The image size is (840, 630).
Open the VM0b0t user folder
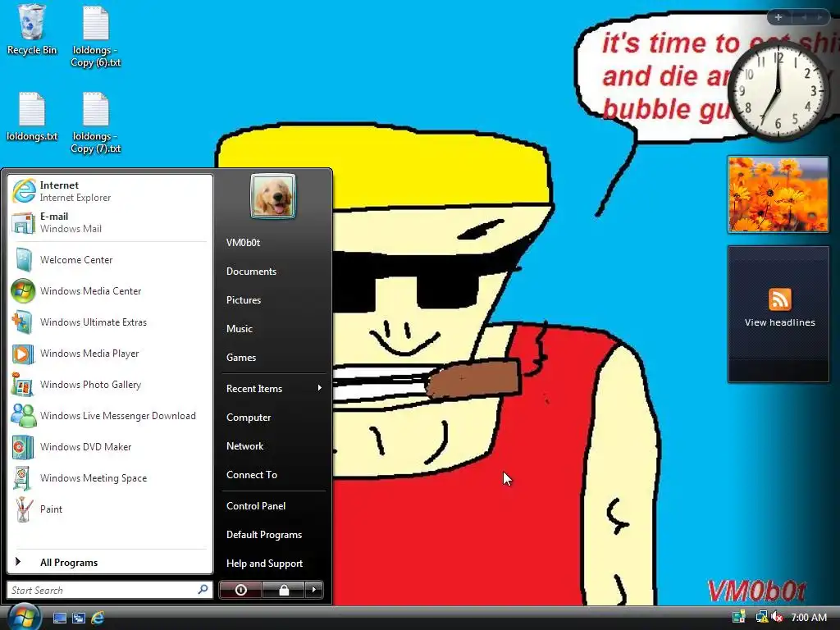click(273, 243)
